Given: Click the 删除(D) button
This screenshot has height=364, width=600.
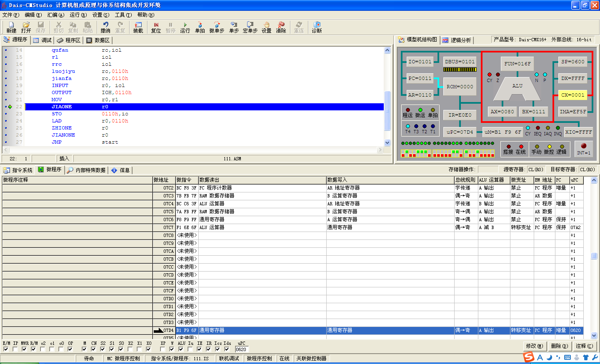Looking at the screenshot, I should point(559,346).
